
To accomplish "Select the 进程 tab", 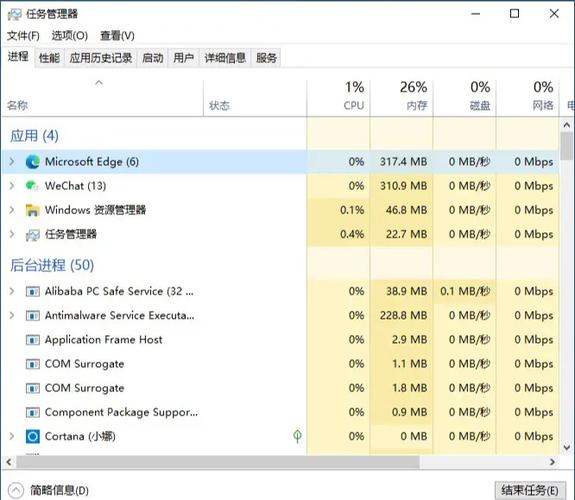I will (x=18, y=56).
